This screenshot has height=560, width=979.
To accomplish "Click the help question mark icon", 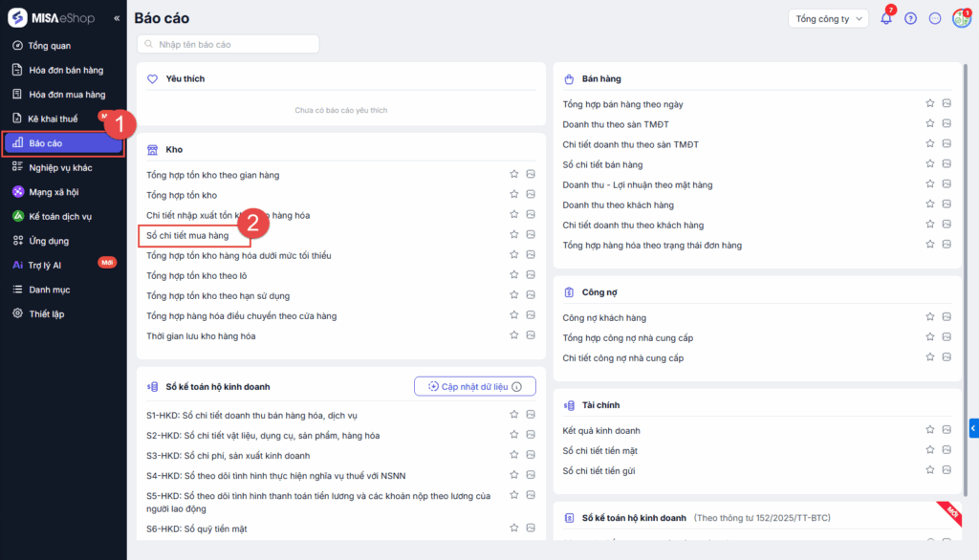I will (x=910, y=18).
